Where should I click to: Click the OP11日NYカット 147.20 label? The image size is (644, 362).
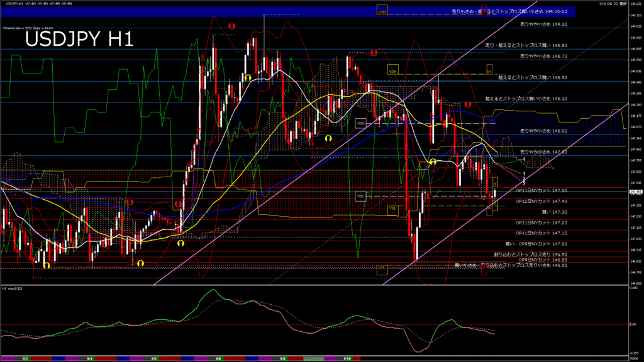tap(541, 222)
